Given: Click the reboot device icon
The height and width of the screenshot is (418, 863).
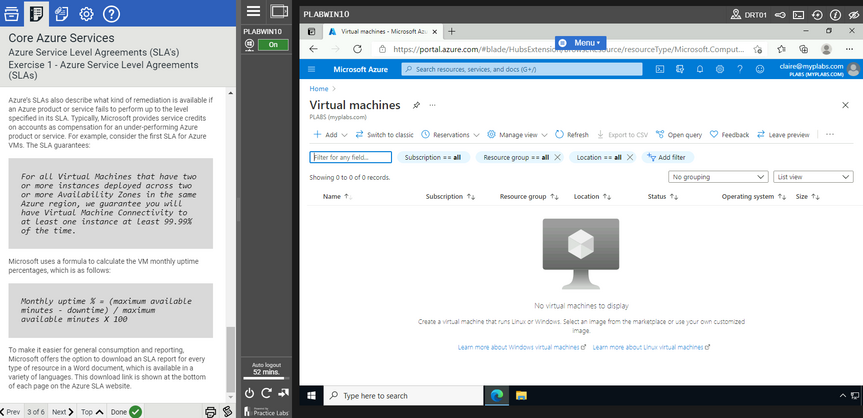Looking at the screenshot, I should click(266, 393).
